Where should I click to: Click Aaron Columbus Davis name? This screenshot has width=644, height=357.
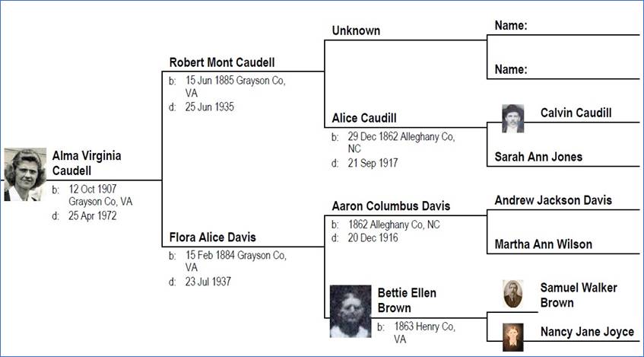tap(391, 206)
